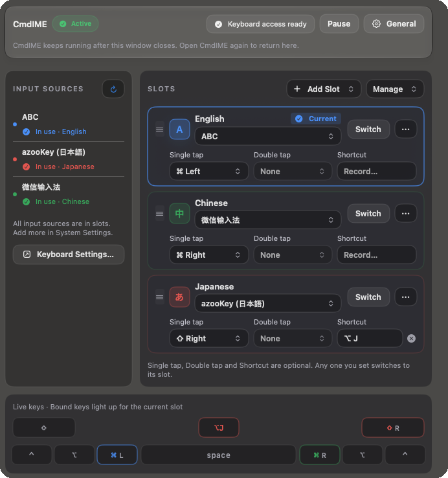Open Japanese slot azooKey source dropdown
The image size is (448, 478).
pyautogui.click(x=268, y=303)
